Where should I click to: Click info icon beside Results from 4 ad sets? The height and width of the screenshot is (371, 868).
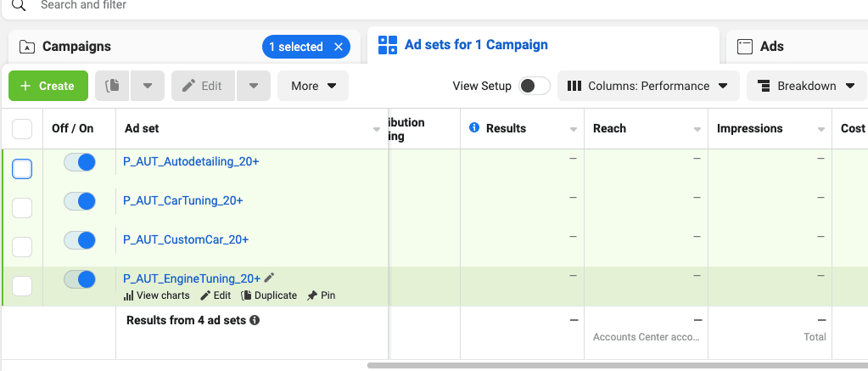point(255,321)
